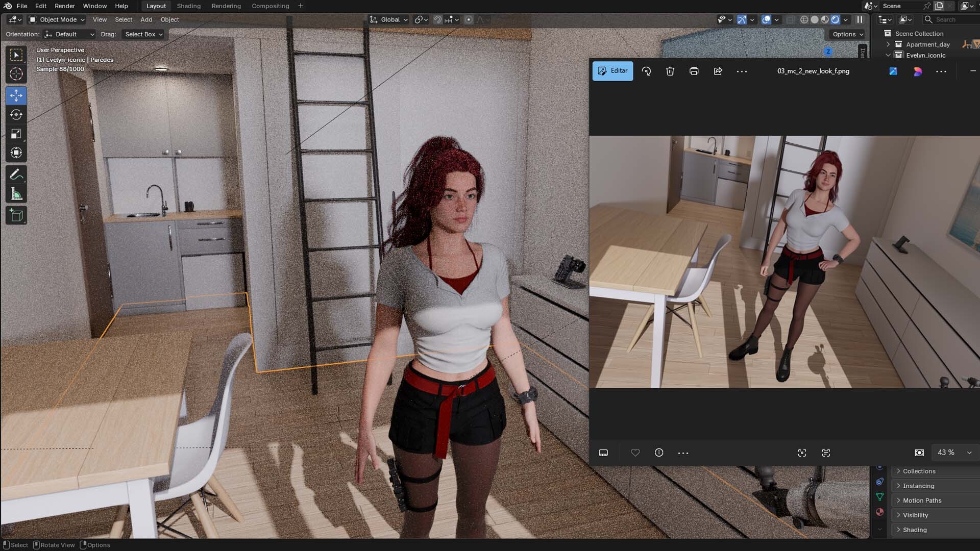Select the Cursor tool in the toolbar

click(x=16, y=74)
